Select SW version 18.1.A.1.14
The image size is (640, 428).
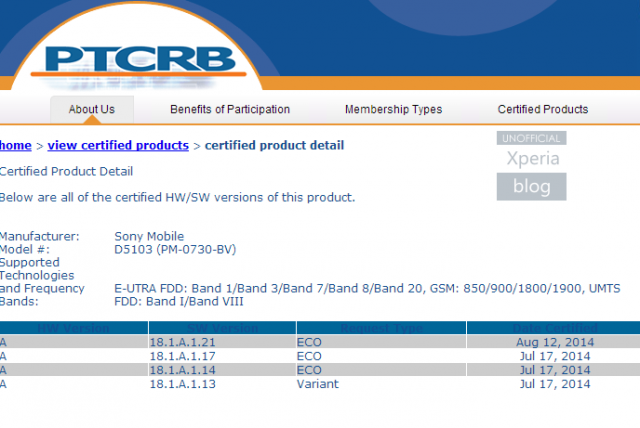coord(182,370)
